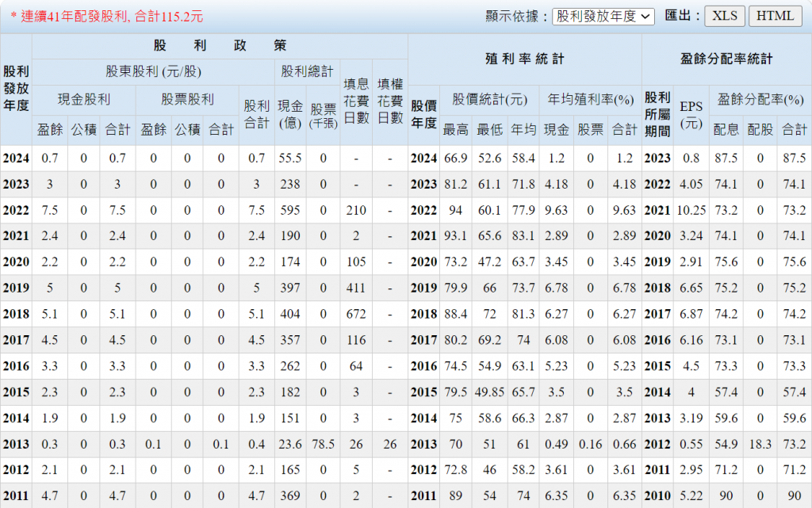This screenshot has height=508, width=812.
Task: Click the 595 cash dividend total cell
Action: (x=290, y=210)
